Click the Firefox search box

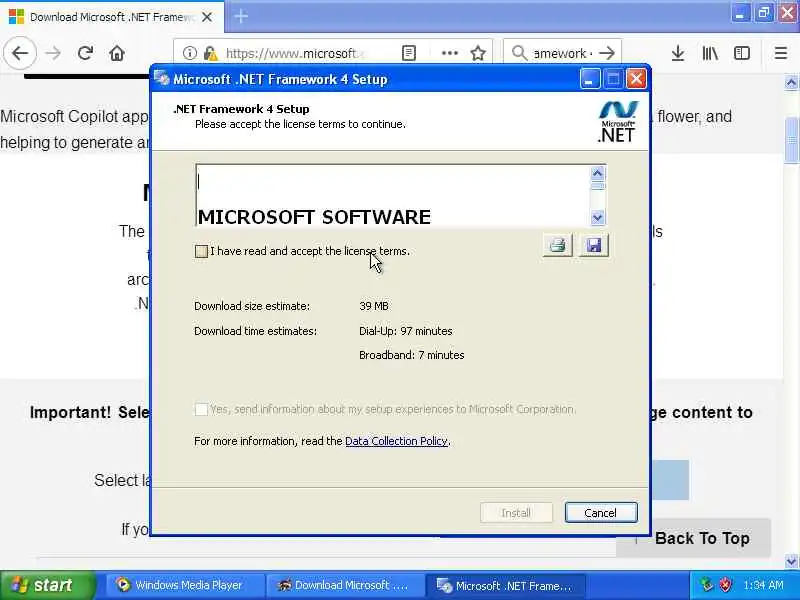[x=561, y=53]
